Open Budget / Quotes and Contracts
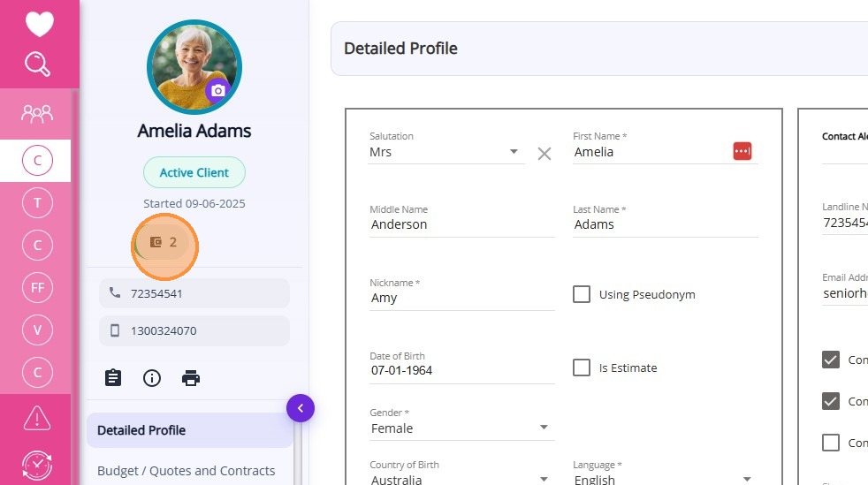The image size is (868, 485). pos(186,471)
